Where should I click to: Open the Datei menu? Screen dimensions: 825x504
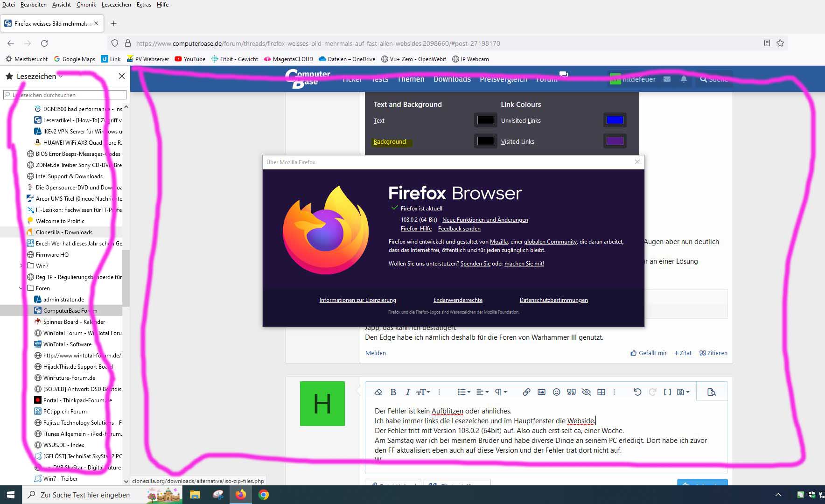click(9, 5)
